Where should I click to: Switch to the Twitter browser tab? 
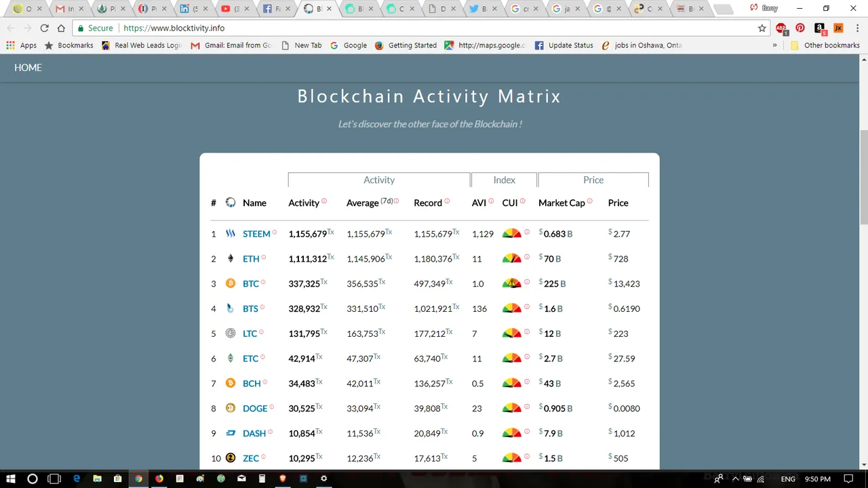coord(483,9)
